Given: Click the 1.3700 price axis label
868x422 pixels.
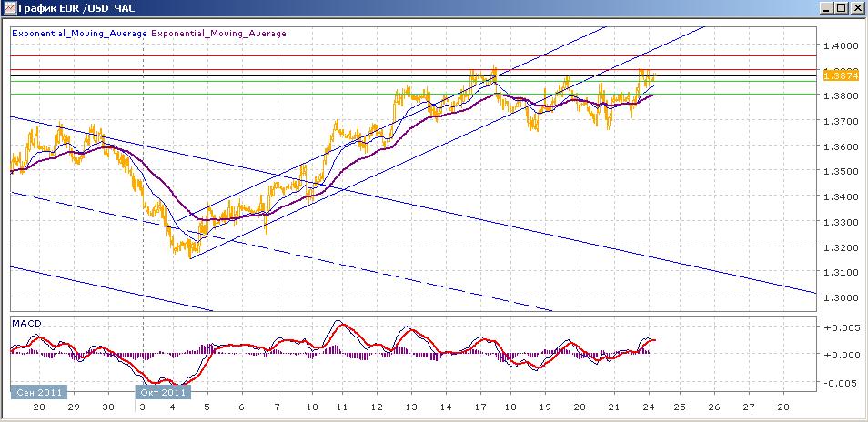Looking at the screenshot, I should (x=841, y=121).
